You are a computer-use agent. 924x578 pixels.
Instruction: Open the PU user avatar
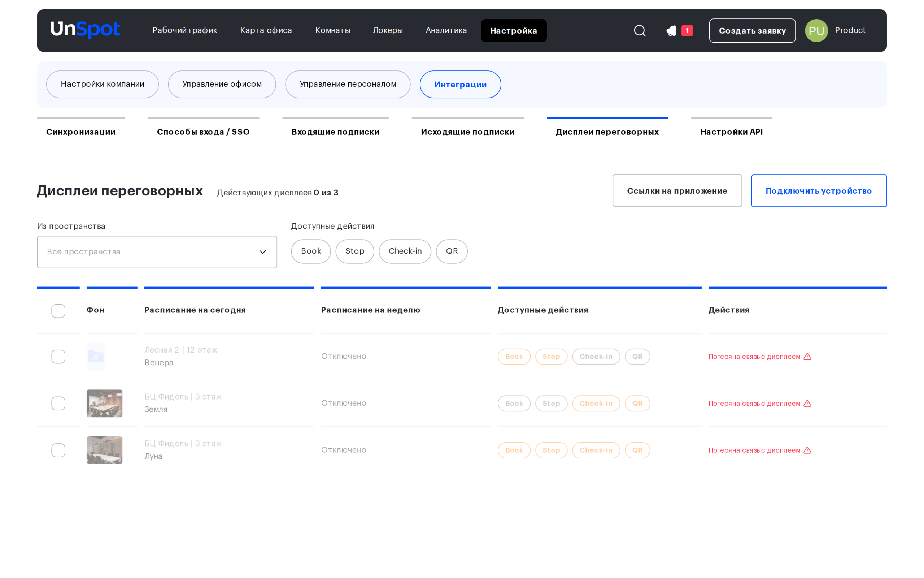click(816, 31)
